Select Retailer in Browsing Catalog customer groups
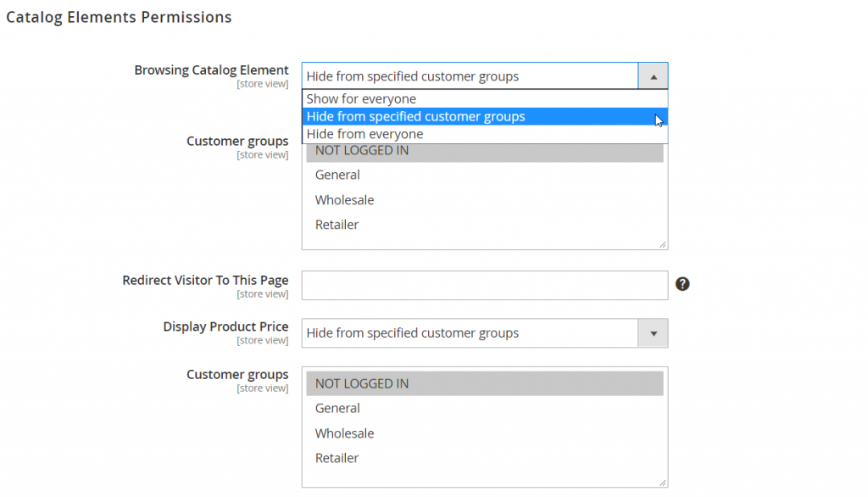 (337, 225)
